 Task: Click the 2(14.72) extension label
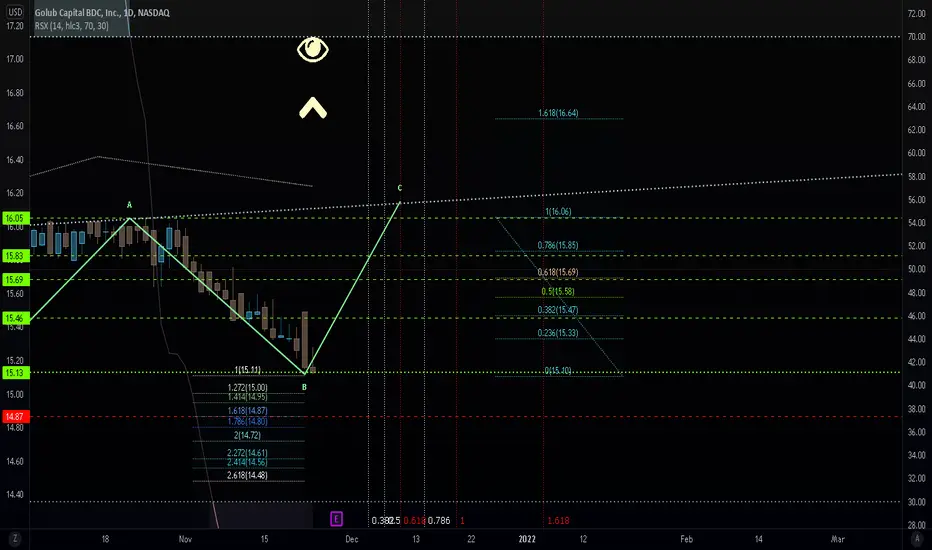pos(247,435)
